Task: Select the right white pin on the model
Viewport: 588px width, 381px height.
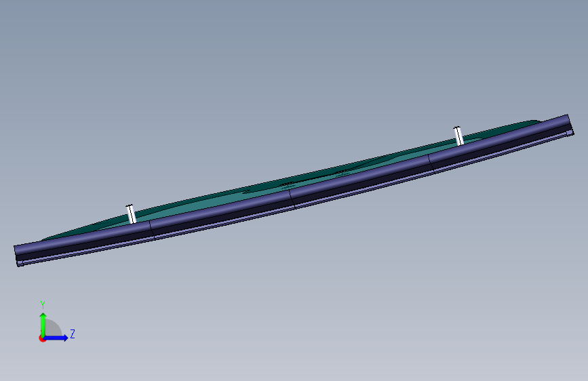Action: tap(458, 136)
